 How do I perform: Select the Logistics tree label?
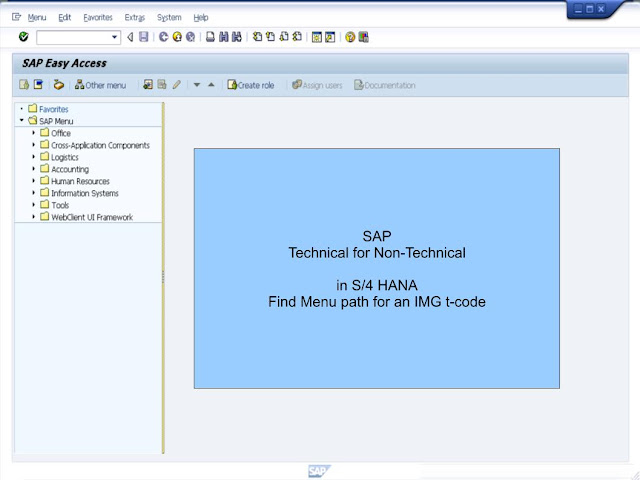64,158
